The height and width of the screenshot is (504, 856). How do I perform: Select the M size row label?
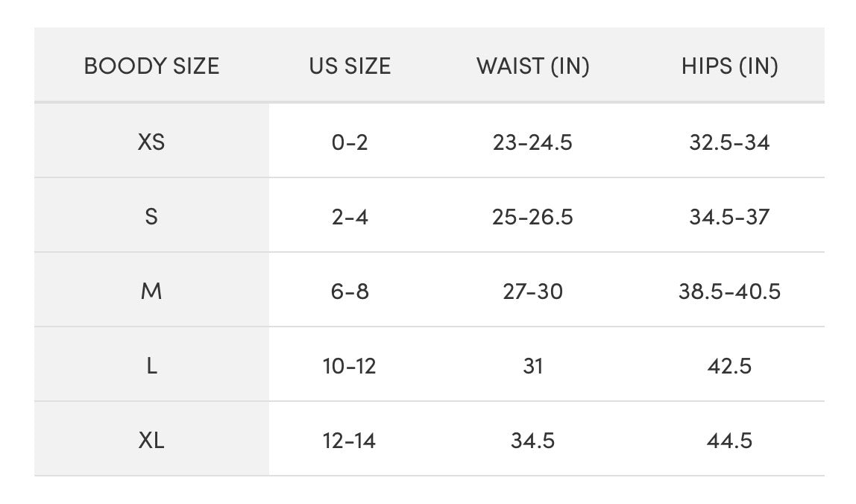tap(151, 292)
